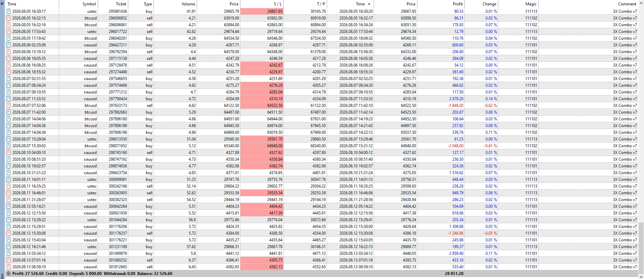The width and height of the screenshot is (644, 279).
Task: Click the row icon for ticket 300363905
Action: tap(9, 193)
